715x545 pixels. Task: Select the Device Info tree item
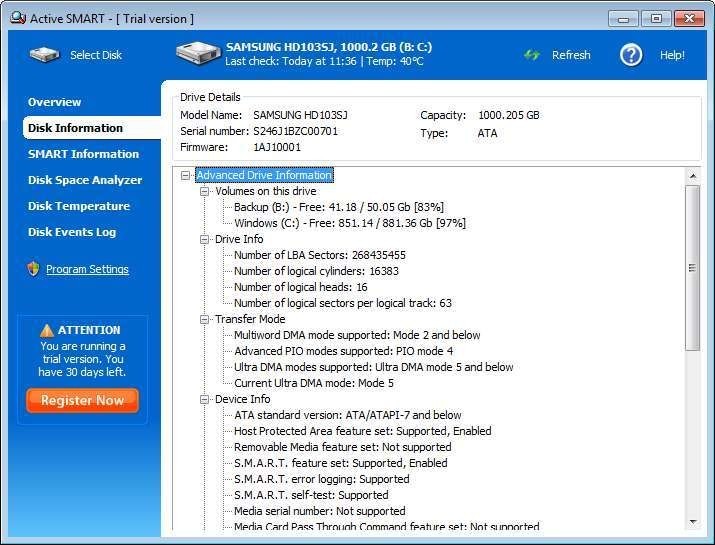coord(243,399)
